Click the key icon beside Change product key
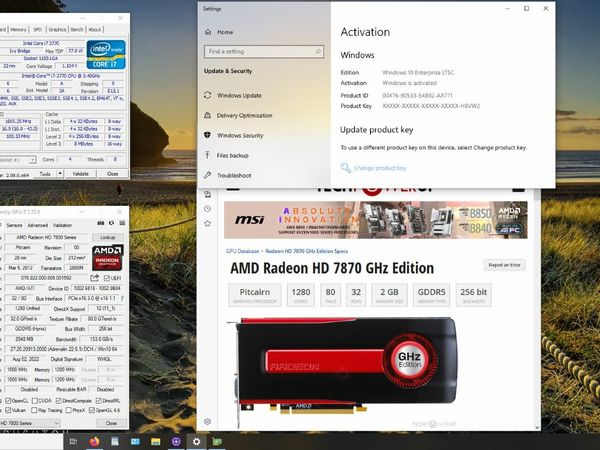The image size is (600, 450). [x=346, y=168]
